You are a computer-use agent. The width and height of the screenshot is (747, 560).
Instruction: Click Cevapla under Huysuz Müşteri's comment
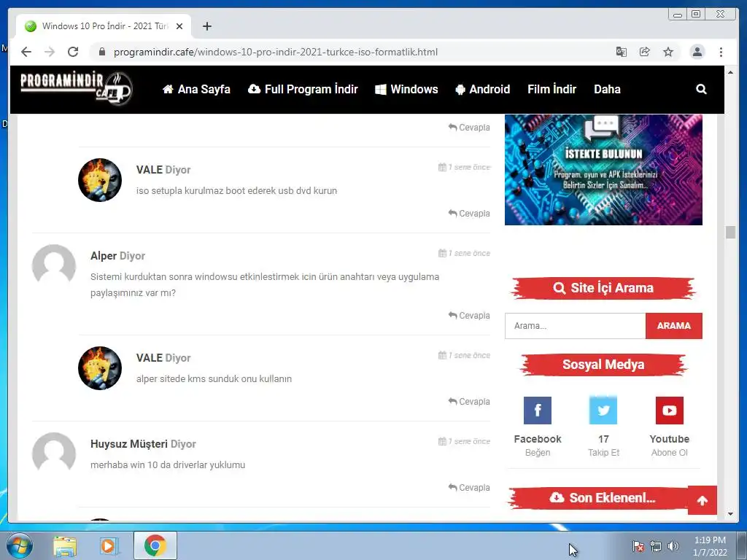(469, 488)
